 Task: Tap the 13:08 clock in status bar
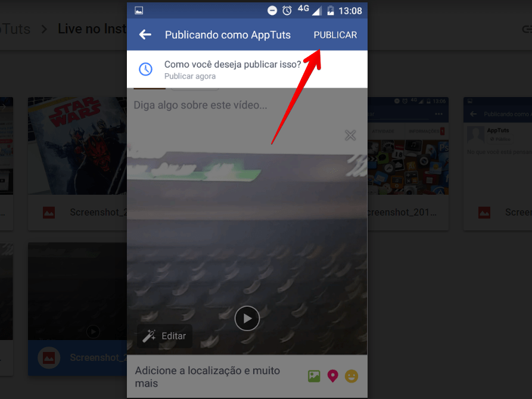350,11
